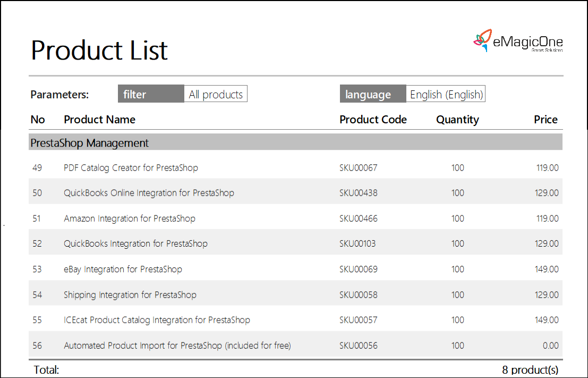Click product code SKU00057
This screenshot has height=378, width=588.
(x=359, y=320)
